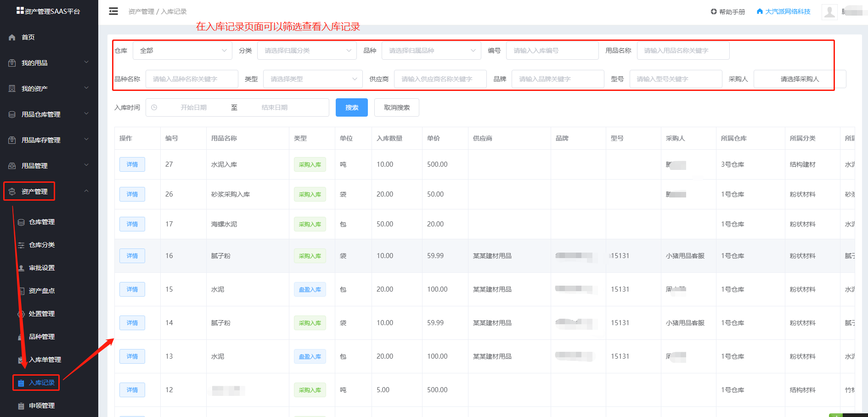Click the 仓库管理 submenu icon

pos(21,222)
